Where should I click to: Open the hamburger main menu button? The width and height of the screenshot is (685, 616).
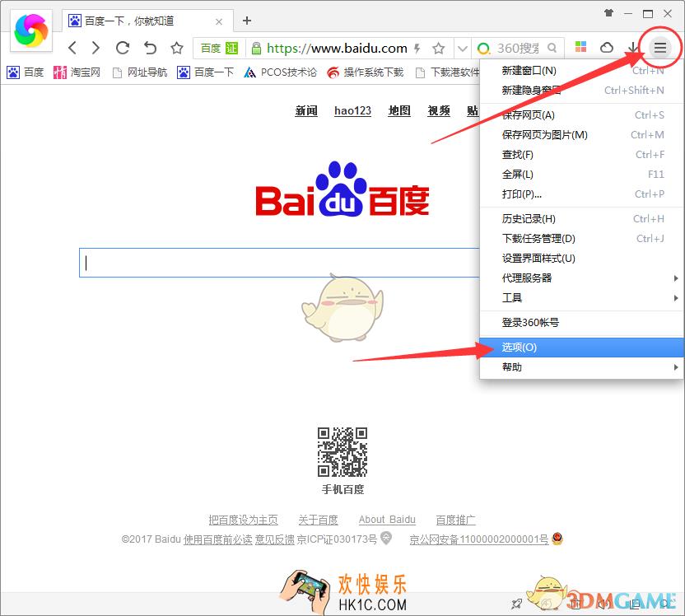coord(659,47)
